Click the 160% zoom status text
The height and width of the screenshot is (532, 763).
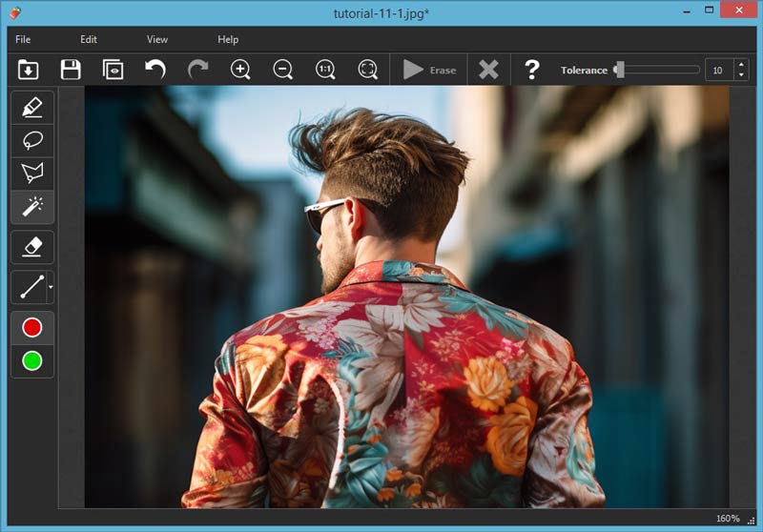(x=728, y=519)
